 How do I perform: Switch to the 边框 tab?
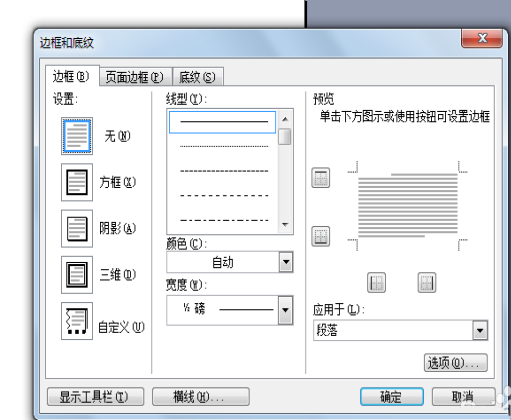click(x=72, y=76)
